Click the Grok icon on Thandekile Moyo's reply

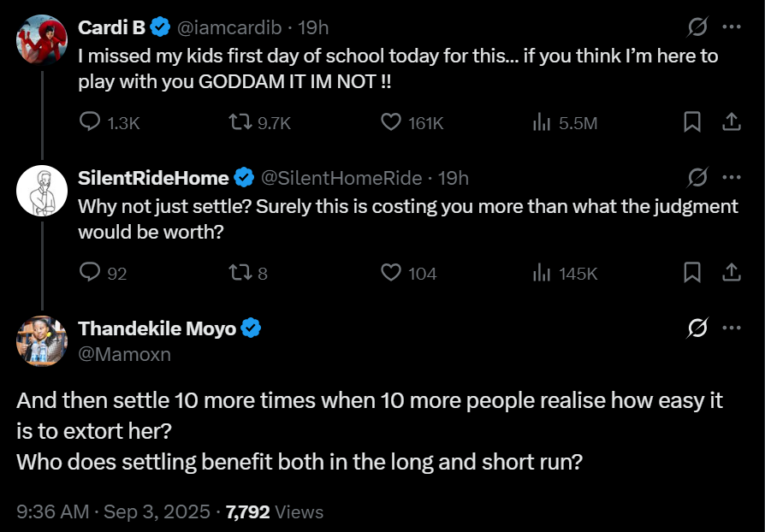pyautogui.click(x=698, y=326)
